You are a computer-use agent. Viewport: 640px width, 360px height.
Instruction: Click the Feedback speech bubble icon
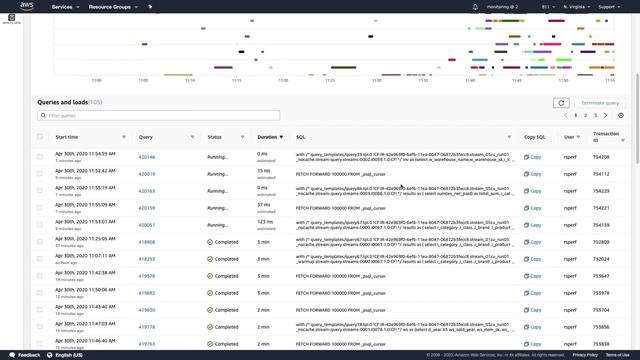[12, 355]
